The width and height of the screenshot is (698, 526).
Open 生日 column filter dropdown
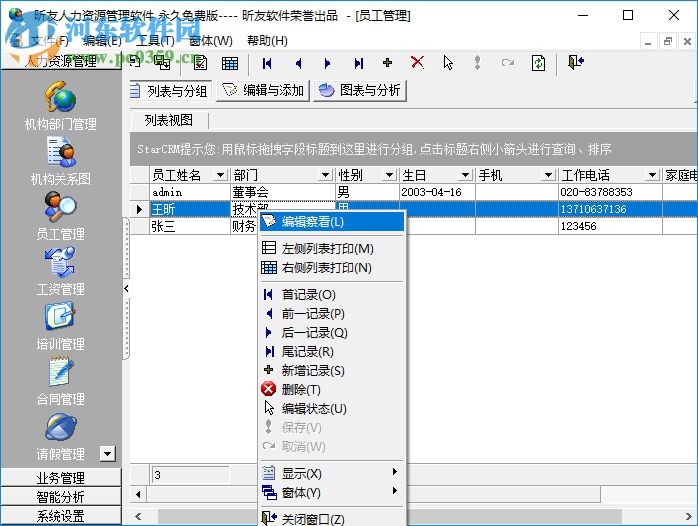point(466,175)
